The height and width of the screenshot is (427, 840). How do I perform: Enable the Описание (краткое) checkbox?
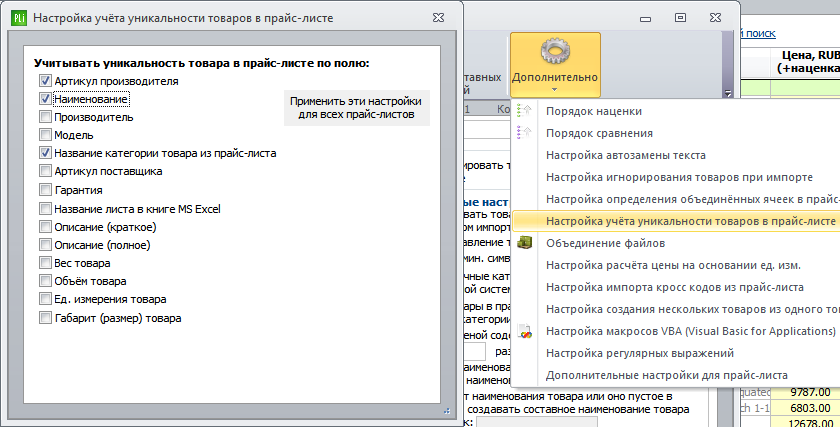pos(45,227)
